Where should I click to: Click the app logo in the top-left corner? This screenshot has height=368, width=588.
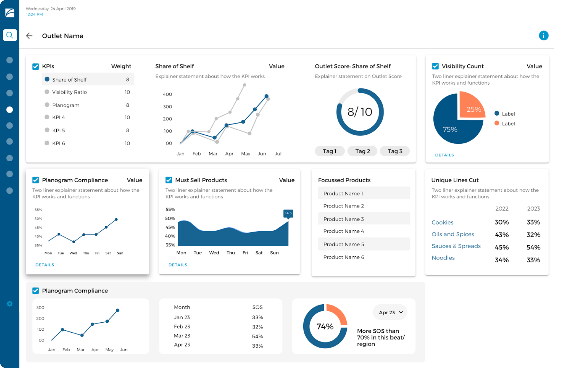pyautogui.click(x=9, y=13)
